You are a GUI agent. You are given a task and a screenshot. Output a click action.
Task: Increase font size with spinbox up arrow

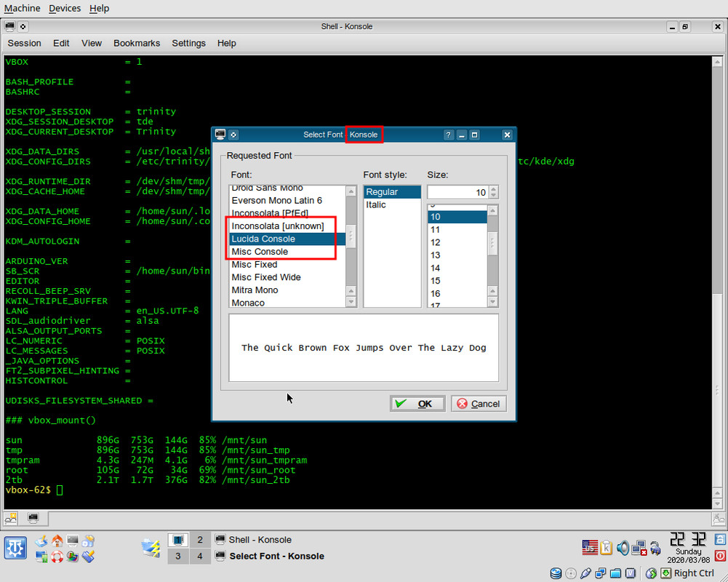click(x=494, y=188)
